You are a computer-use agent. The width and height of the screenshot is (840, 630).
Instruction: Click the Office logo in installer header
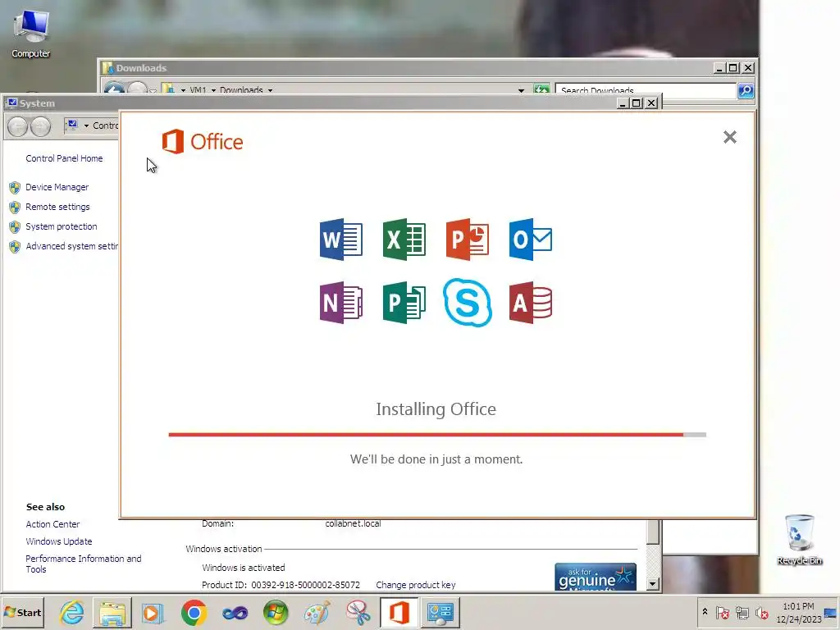[203, 141]
